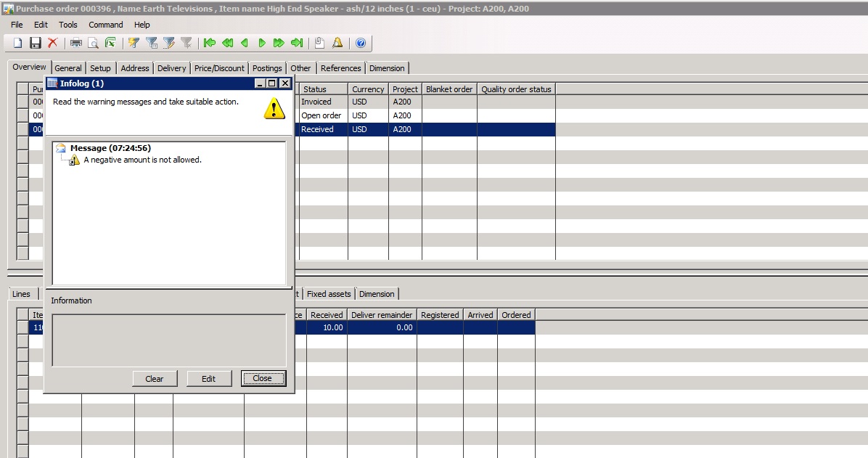Click the Quality order status column header
The image size is (868, 458).
click(x=516, y=89)
